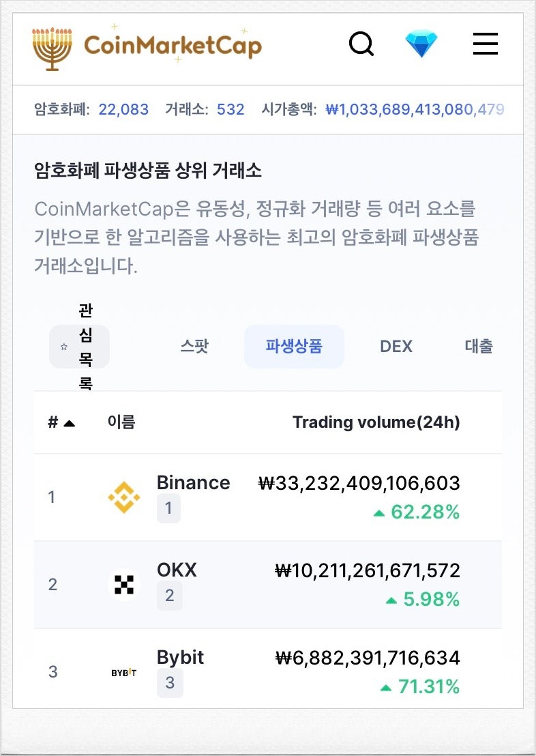Open the search magnifier icon
This screenshot has height=756, width=536.
tap(361, 44)
